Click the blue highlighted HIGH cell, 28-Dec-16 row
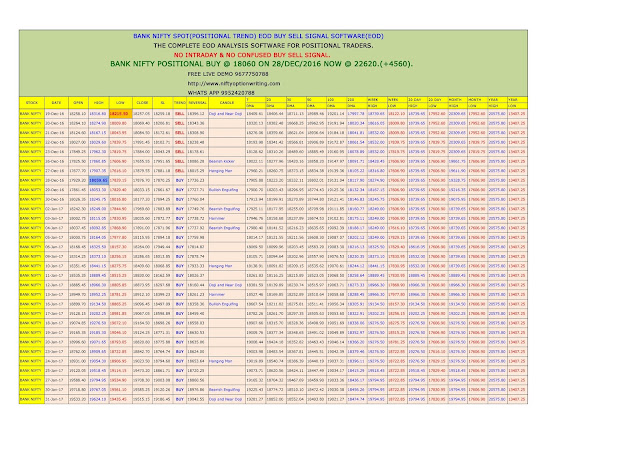 (99, 180)
